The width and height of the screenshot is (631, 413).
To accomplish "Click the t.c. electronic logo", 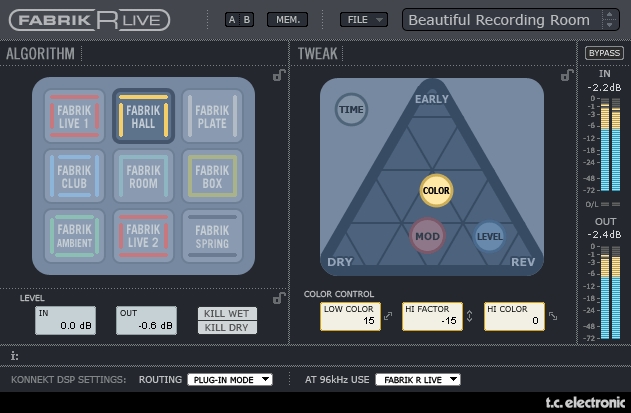I will point(586,402).
